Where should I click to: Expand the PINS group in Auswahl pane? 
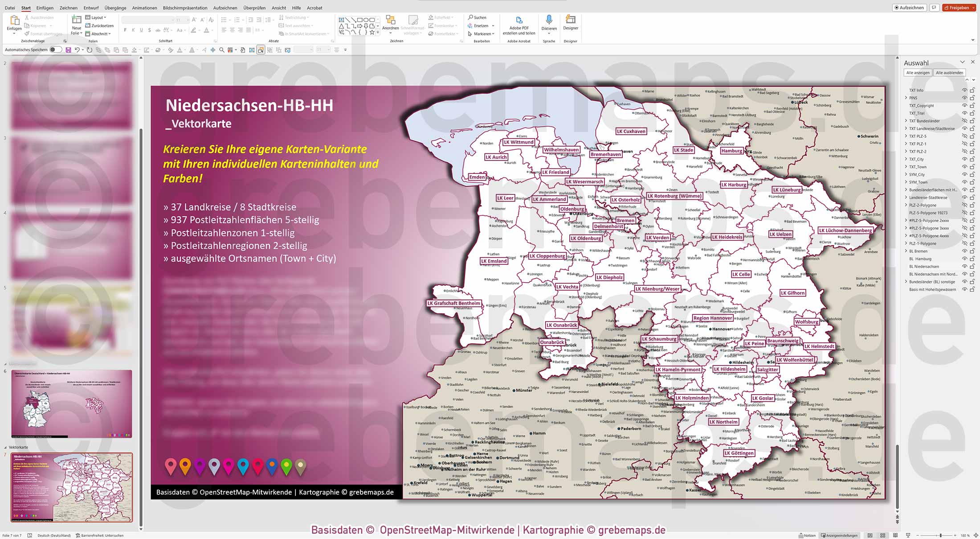(906, 98)
